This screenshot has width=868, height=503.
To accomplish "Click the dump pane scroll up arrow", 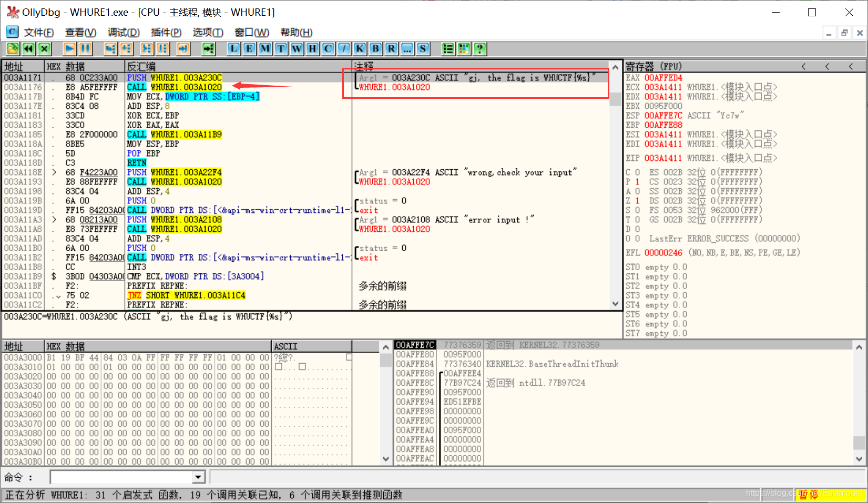I will 386,347.
